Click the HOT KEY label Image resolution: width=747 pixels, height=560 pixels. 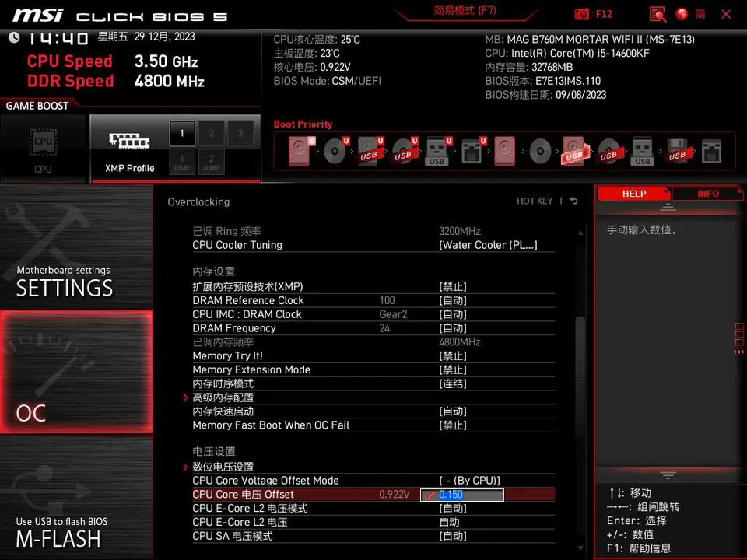(x=535, y=201)
